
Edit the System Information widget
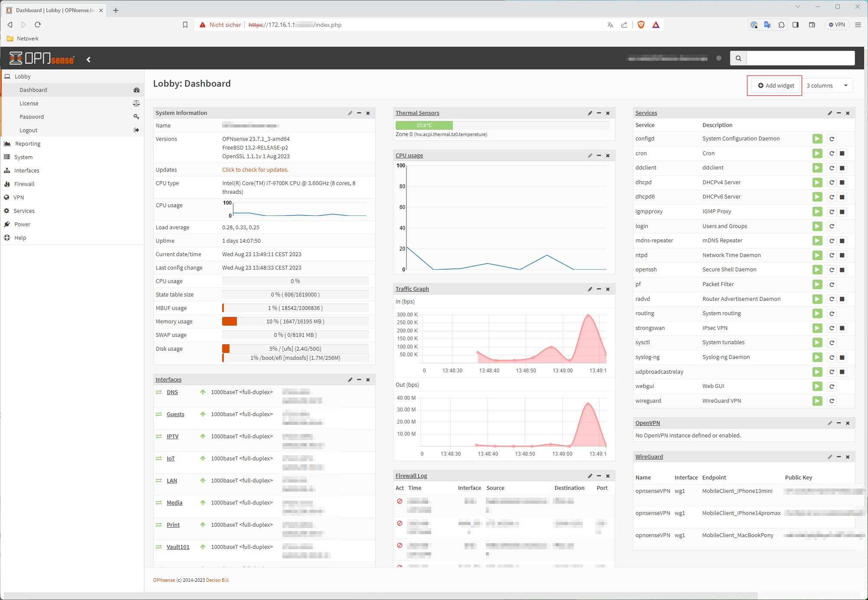coord(350,113)
